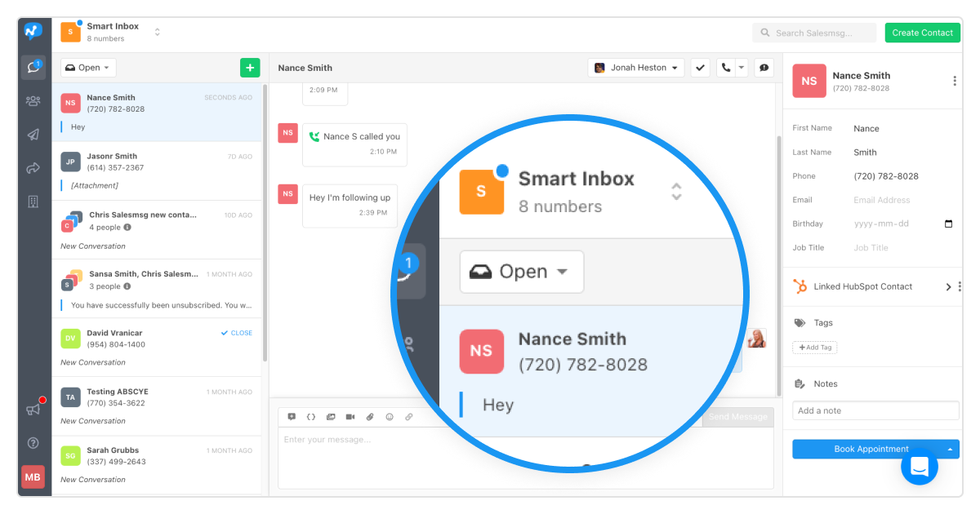The width and height of the screenshot is (980, 514).
Task: Open the MB user profile avatar
Action: pyautogui.click(x=33, y=477)
